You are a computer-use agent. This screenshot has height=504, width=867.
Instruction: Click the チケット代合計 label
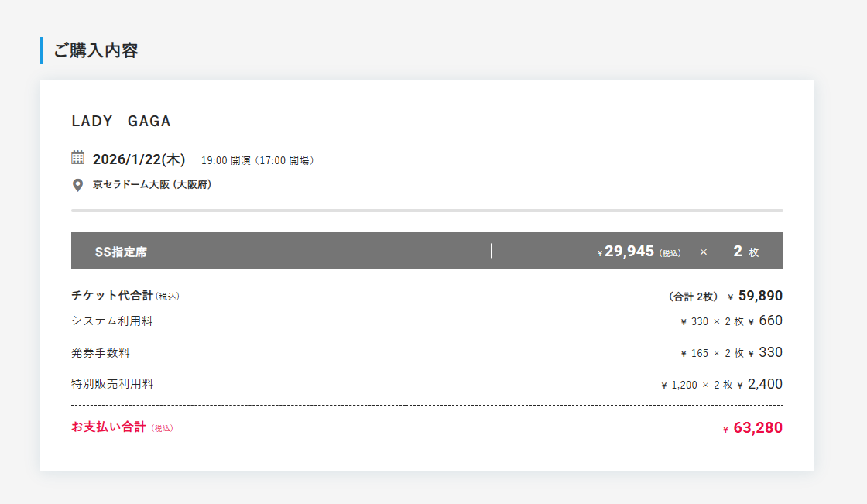111,296
